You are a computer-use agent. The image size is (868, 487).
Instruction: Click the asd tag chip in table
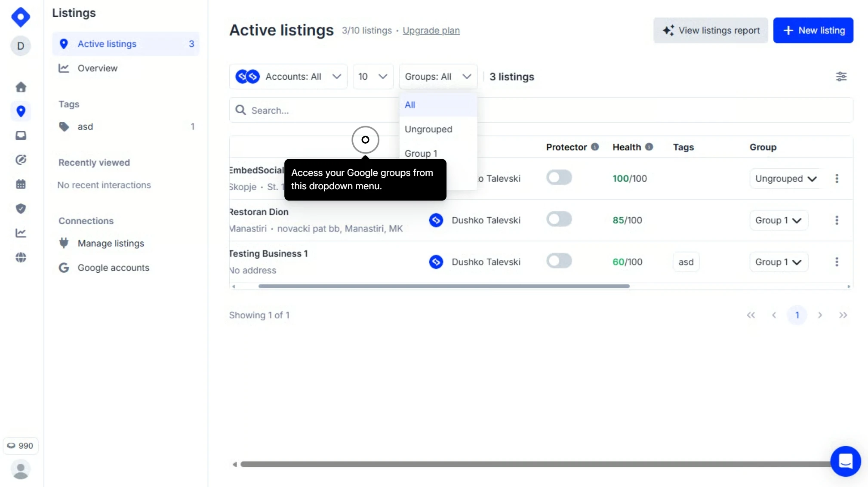click(x=686, y=262)
